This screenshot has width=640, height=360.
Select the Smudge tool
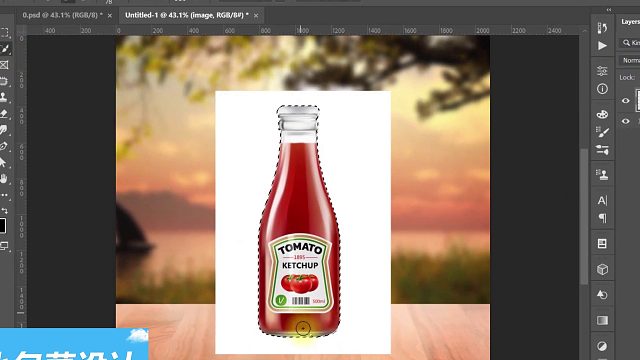click(4, 130)
